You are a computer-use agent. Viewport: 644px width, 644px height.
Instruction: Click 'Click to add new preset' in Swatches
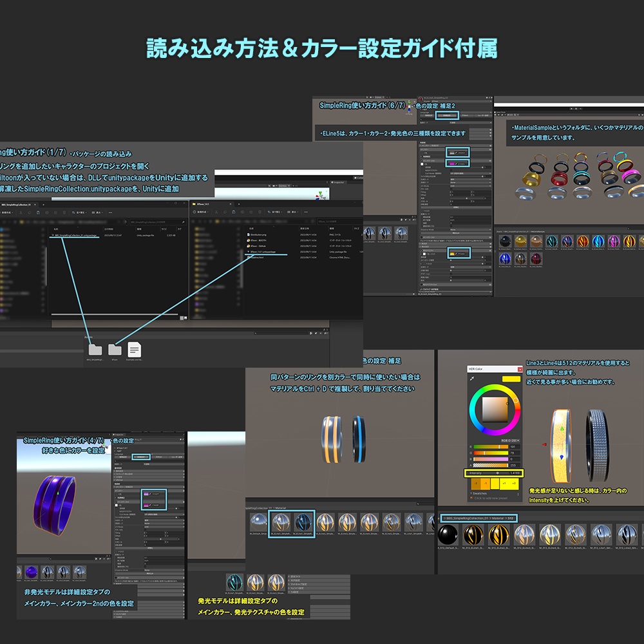click(490, 497)
